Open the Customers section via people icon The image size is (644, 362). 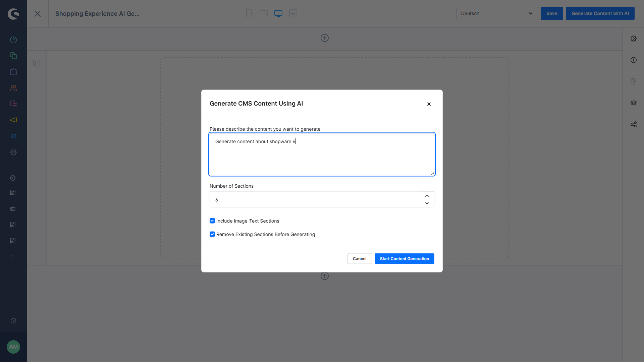point(13,88)
